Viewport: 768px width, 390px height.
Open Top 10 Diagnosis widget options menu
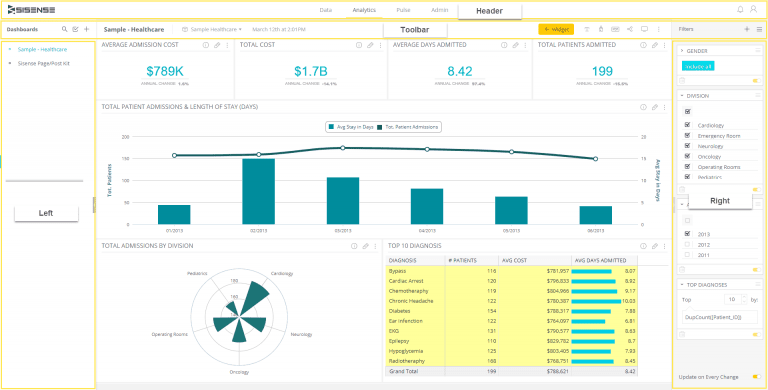(665, 246)
